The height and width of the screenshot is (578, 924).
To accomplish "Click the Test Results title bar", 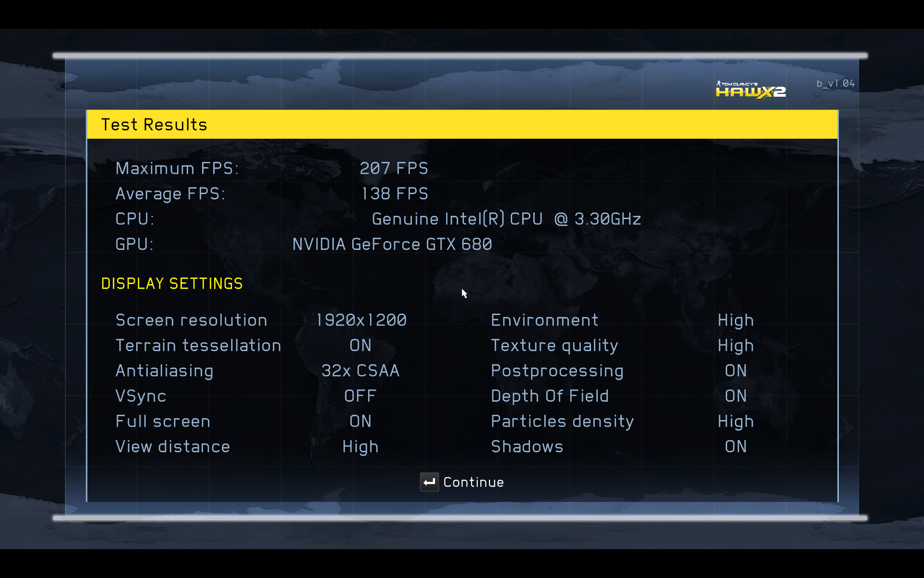I will click(462, 124).
